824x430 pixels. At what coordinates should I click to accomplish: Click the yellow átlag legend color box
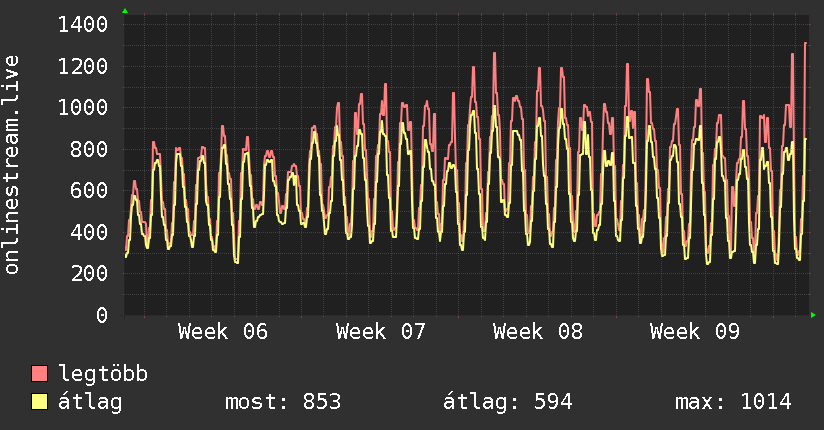tap(40, 402)
